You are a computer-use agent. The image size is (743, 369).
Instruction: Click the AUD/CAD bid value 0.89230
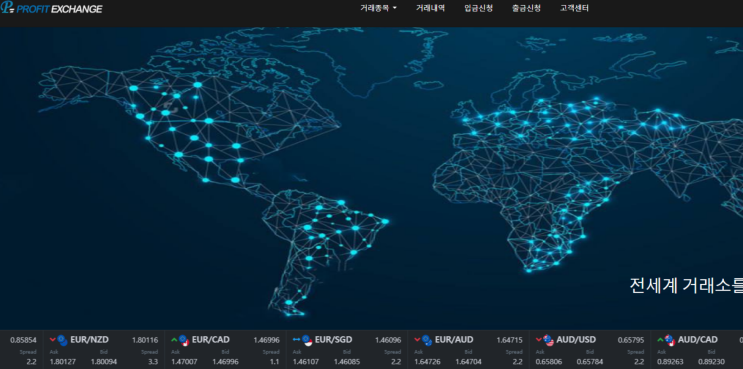711,362
